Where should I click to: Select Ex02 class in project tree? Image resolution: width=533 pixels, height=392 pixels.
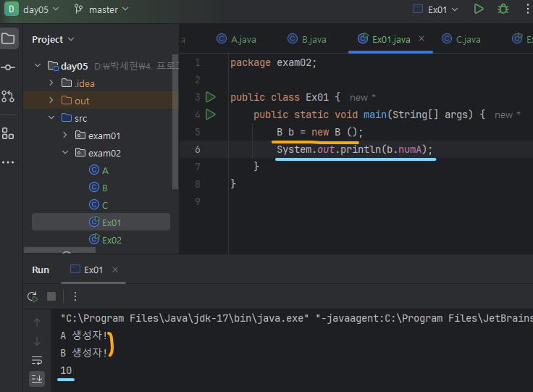[112, 240]
